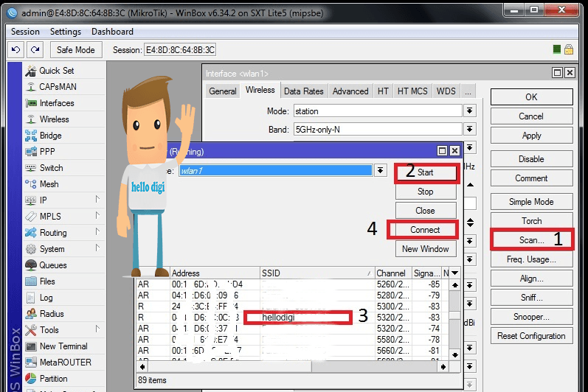Click the padlock icon in the toolbar
This screenshot has width=588, height=392.
(x=569, y=49)
